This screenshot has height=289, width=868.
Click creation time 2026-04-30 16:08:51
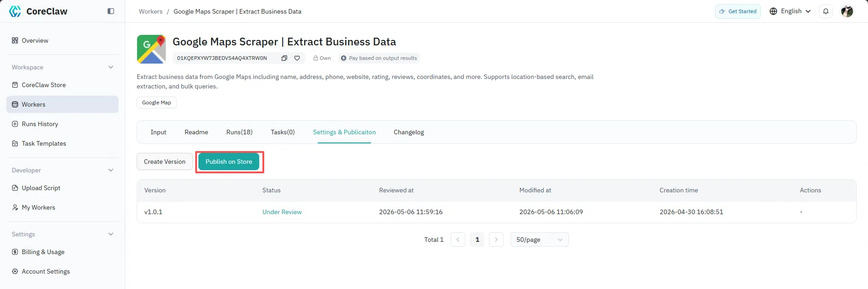click(691, 212)
